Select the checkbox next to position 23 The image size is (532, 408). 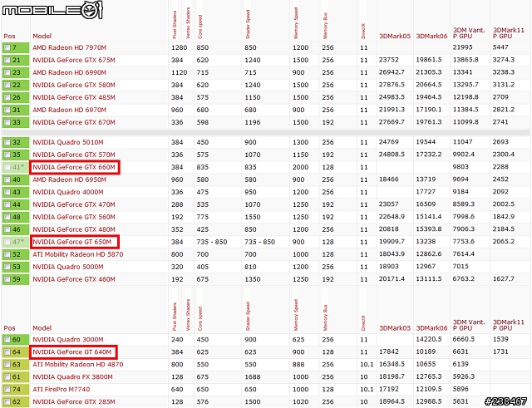pos(7,73)
